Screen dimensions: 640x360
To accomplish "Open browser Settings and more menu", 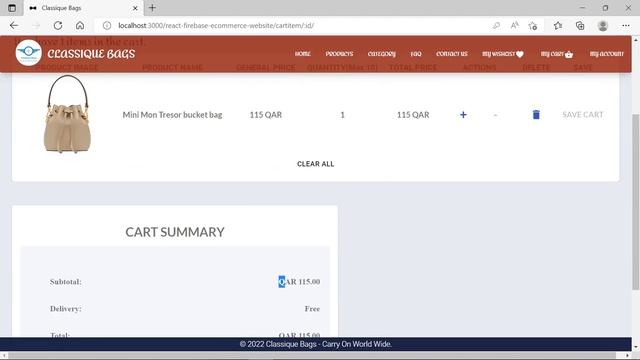I will (x=626, y=26).
